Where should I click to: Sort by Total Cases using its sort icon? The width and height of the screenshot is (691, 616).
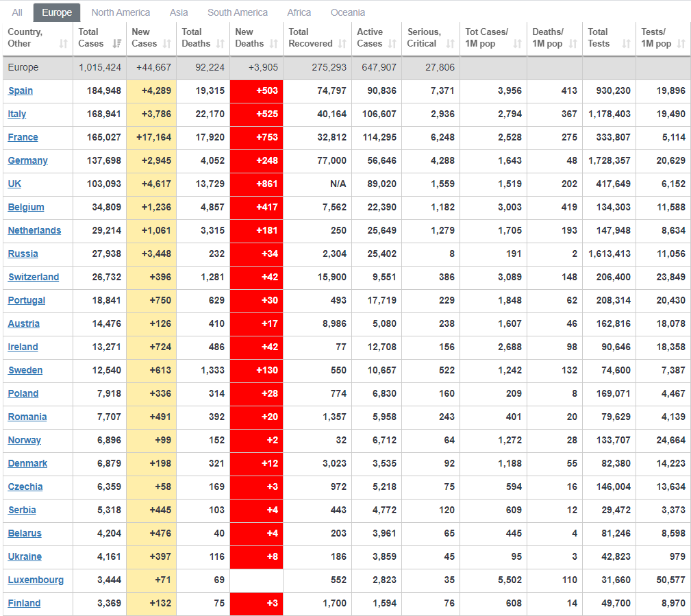click(116, 44)
